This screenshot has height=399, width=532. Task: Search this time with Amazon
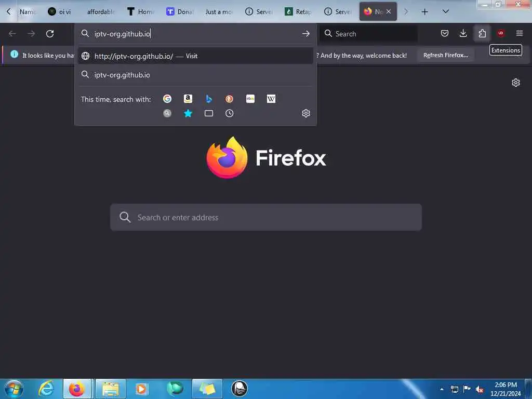click(x=188, y=99)
